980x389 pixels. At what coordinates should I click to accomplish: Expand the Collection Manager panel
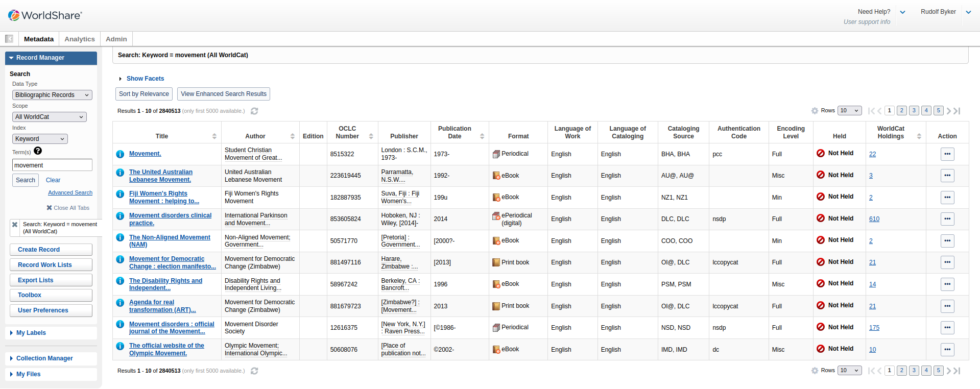(x=44, y=358)
